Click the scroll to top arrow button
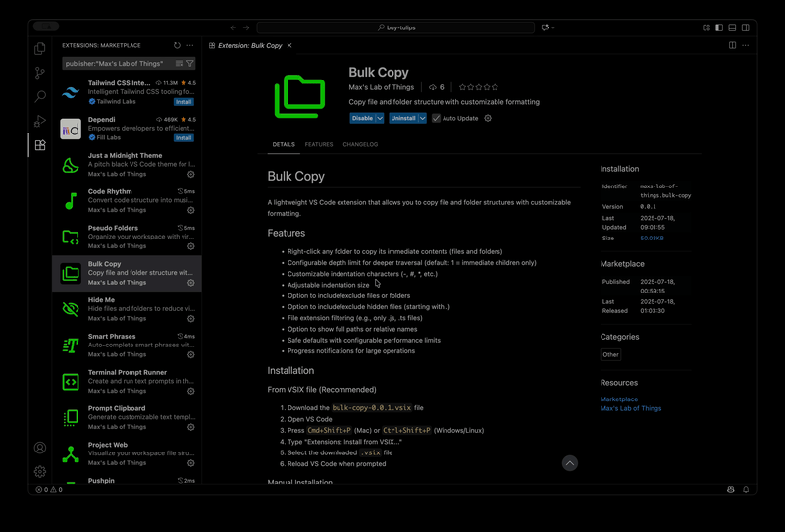The height and width of the screenshot is (532, 785). pyautogui.click(x=570, y=463)
